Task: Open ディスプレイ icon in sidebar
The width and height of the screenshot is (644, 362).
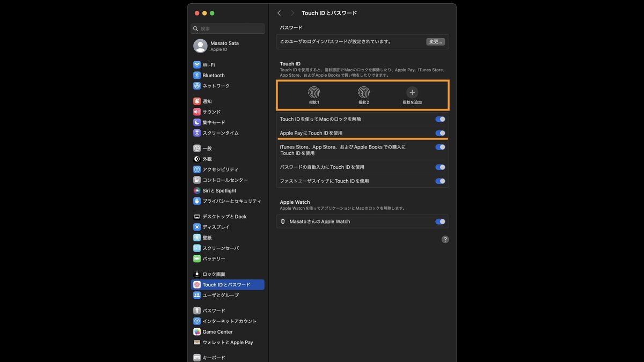Action: pyautogui.click(x=197, y=227)
